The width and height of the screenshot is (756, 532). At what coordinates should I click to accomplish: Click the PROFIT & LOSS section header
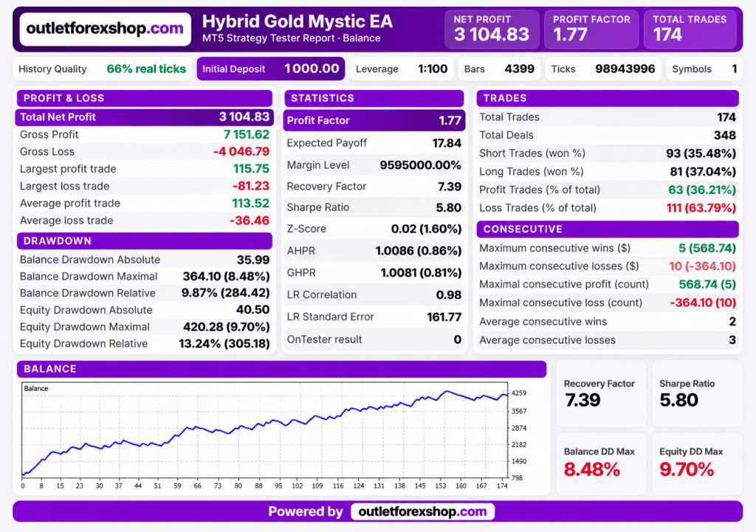click(x=145, y=98)
